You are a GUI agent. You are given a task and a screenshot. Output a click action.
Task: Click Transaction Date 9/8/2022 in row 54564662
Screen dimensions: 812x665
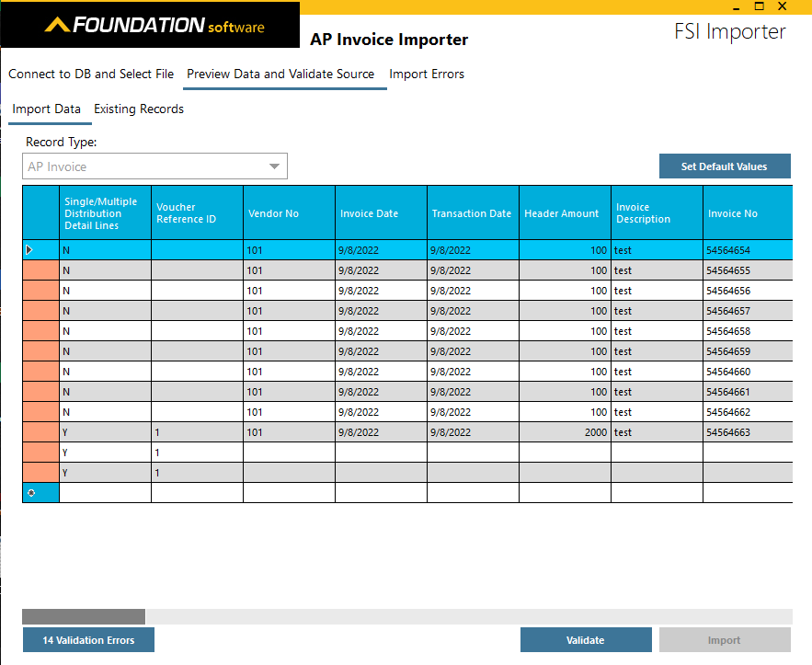473,412
